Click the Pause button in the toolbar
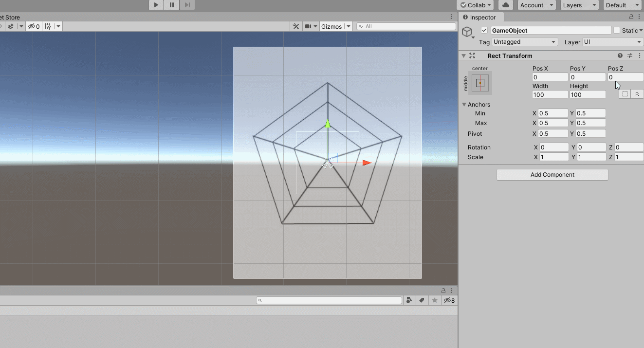The width and height of the screenshot is (644, 348). tap(171, 5)
